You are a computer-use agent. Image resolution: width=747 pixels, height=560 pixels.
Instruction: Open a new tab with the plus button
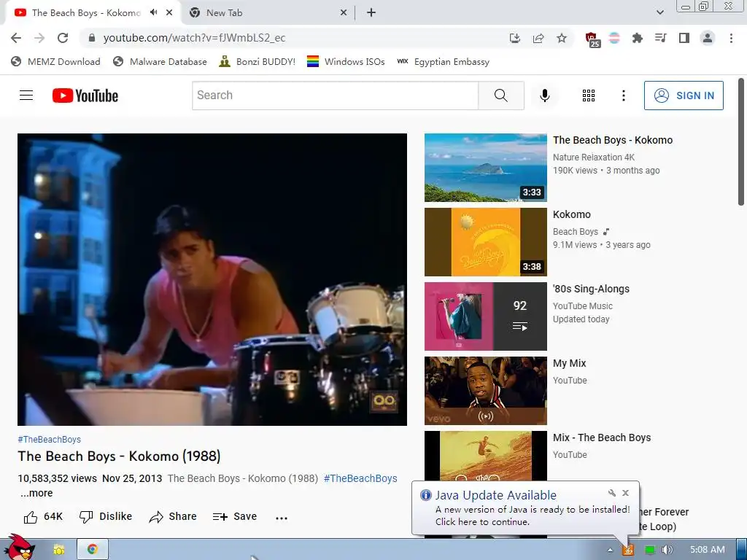pyautogui.click(x=371, y=13)
